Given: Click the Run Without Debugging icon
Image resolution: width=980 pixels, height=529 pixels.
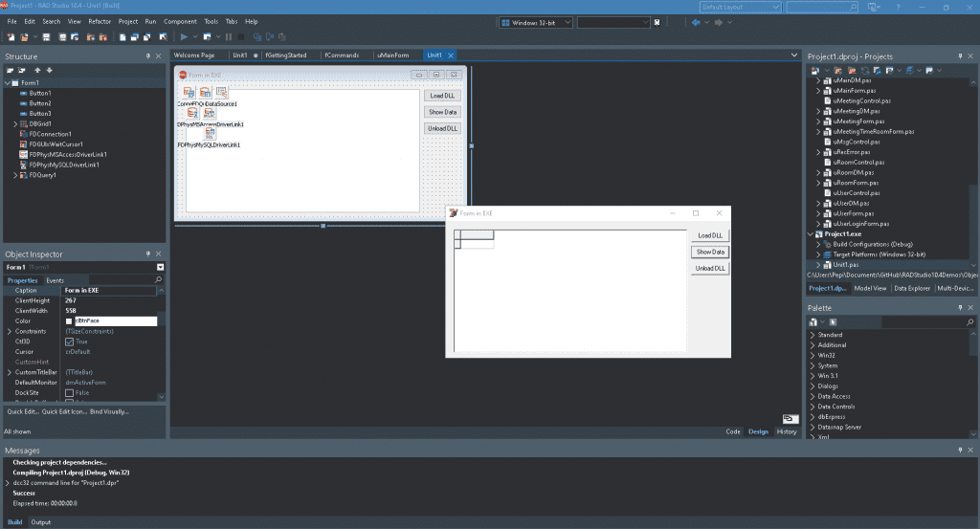Looking at the screenshot, I should click(x=207, y=37).
